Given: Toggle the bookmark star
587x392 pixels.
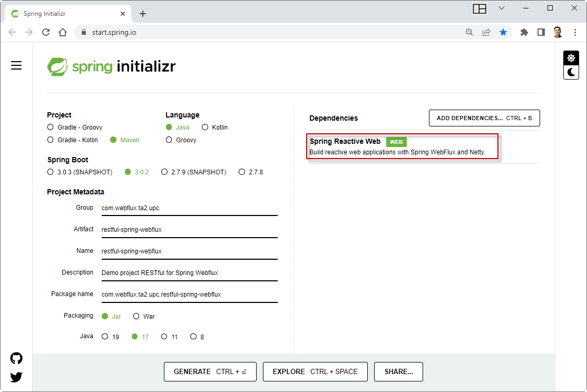Looking at the screenshot, I should tap(503, 32).
